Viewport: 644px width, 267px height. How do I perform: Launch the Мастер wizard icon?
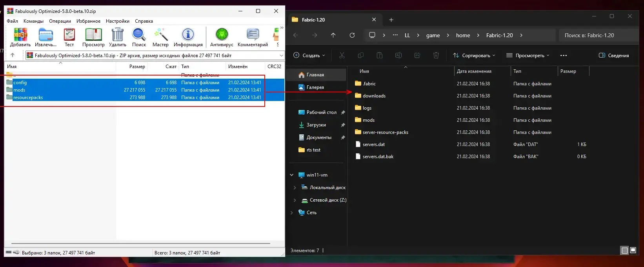point(160,38)
